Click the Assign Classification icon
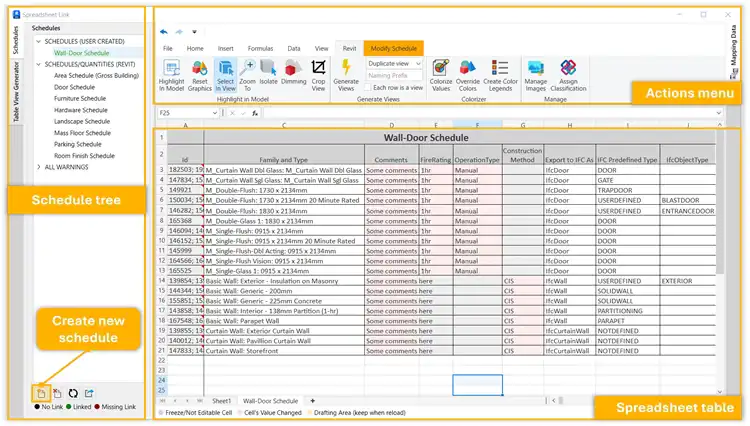 (x=568, y=68)
